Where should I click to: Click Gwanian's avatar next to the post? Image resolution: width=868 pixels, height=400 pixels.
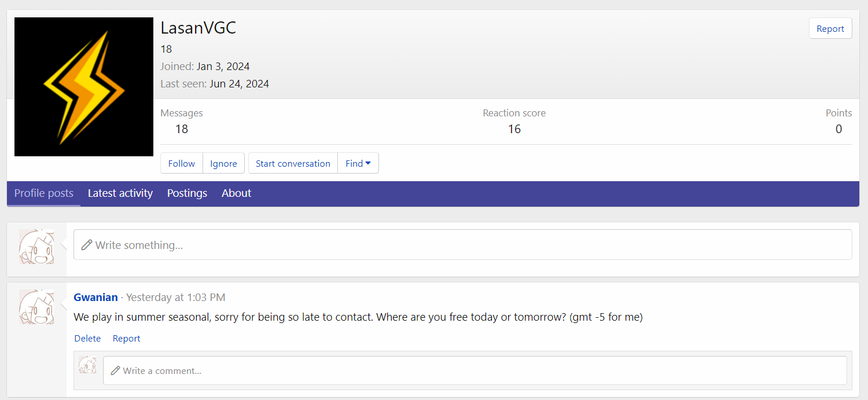coord(36,307)
